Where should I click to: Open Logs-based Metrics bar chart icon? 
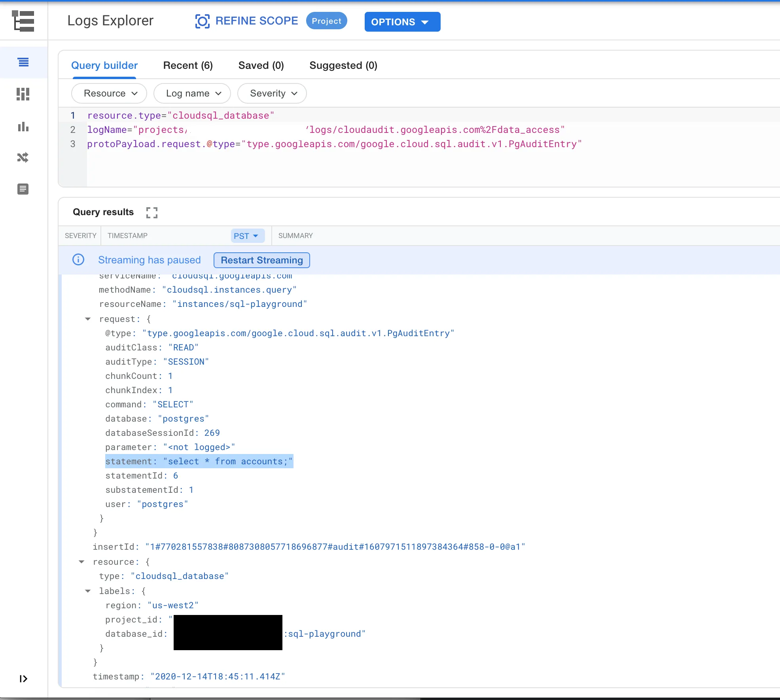click(x=23, y=127)
